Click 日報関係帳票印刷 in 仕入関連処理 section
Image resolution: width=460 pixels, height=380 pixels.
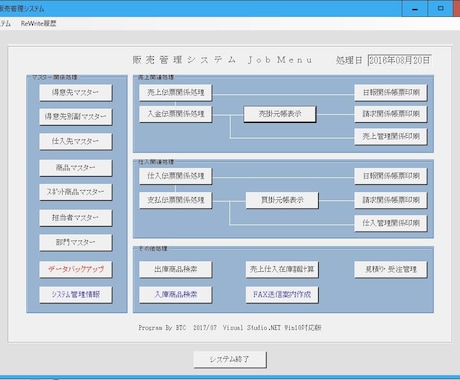tap(391, 176)
